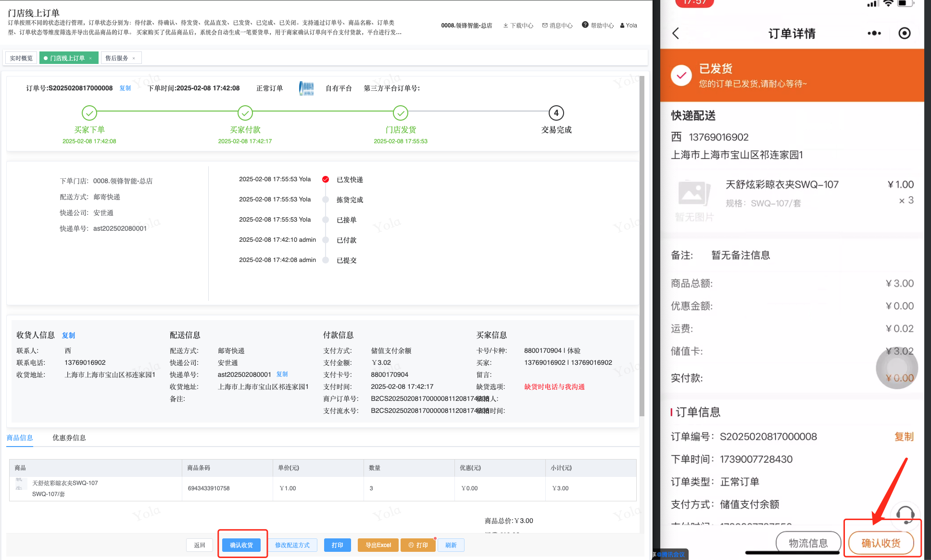Click the barcode icon beside 正常订单
Image resolution: width=931 pixels, height=560 pixels.
pyautogui.click(x=306, y=88)
